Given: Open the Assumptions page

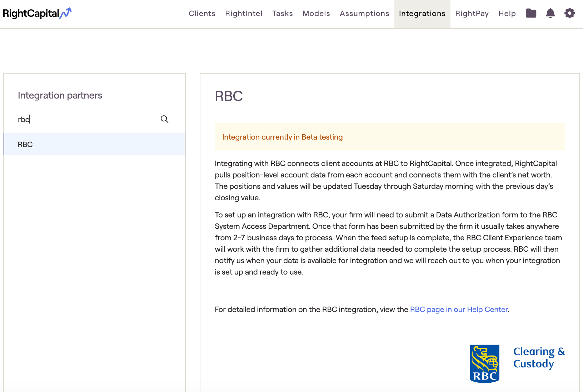Looking at the screenshot, I should (364, 14).
